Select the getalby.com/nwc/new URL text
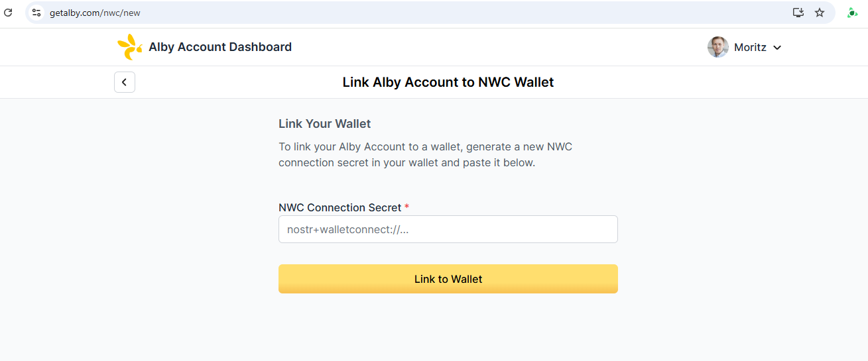This screenshot has height=361, width=868. pyautogui.click(x=95, y=13)
